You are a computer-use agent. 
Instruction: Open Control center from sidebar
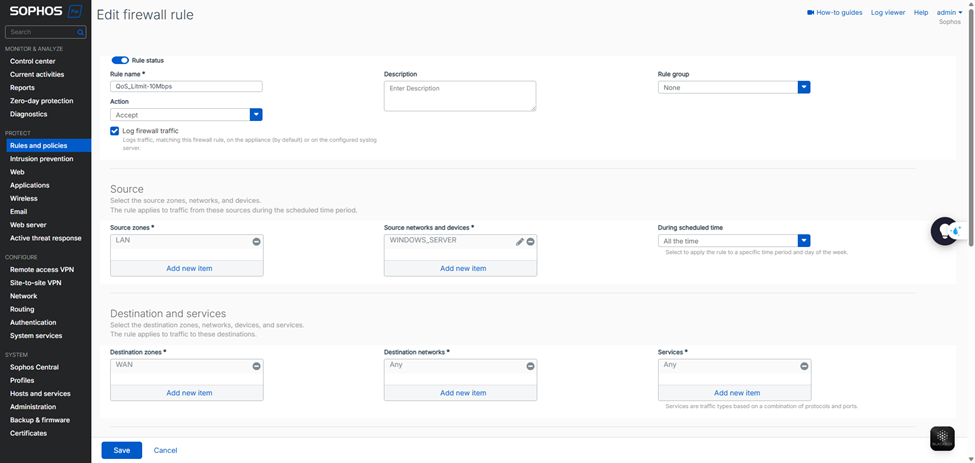pyautogui.click(x=33, y=61)
